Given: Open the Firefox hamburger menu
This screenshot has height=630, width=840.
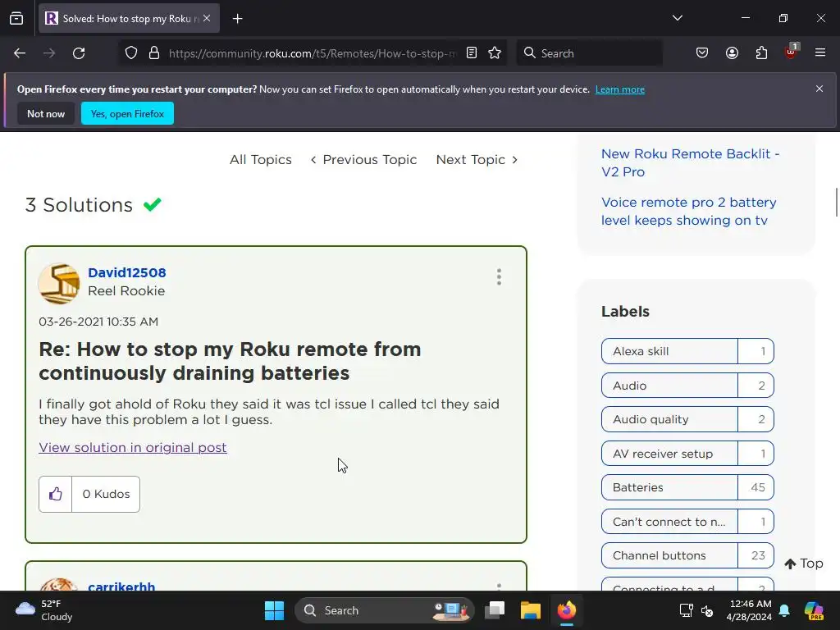Looking at the screenshot, I should (820, 53).
